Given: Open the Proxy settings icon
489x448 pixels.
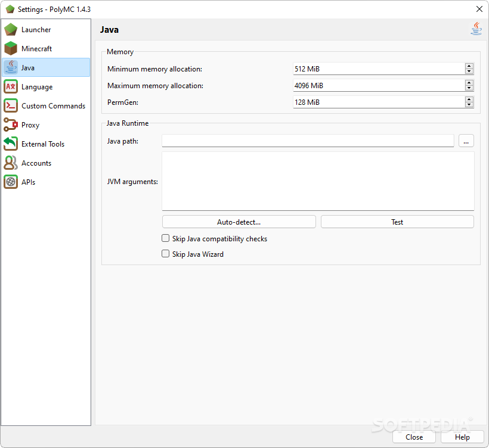Looking at the screenshot, I should click(11, 125).
